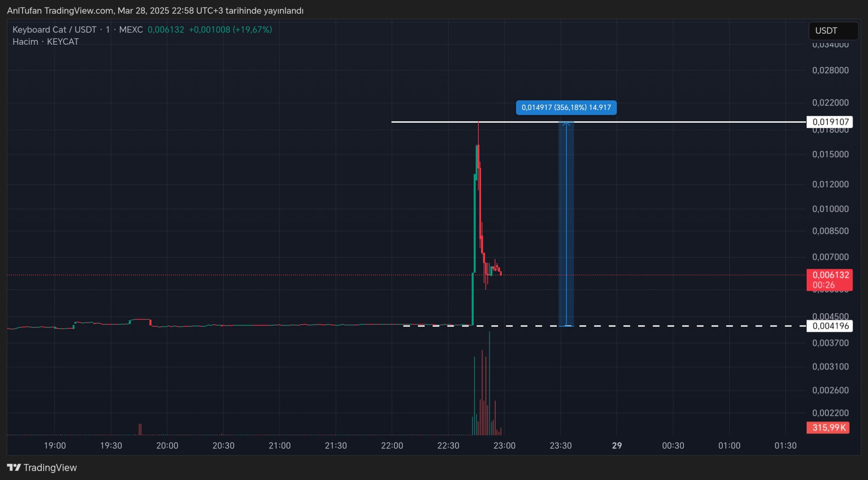
Task: Click the 29 date marker on time axis
Action: tap(617, 445)
